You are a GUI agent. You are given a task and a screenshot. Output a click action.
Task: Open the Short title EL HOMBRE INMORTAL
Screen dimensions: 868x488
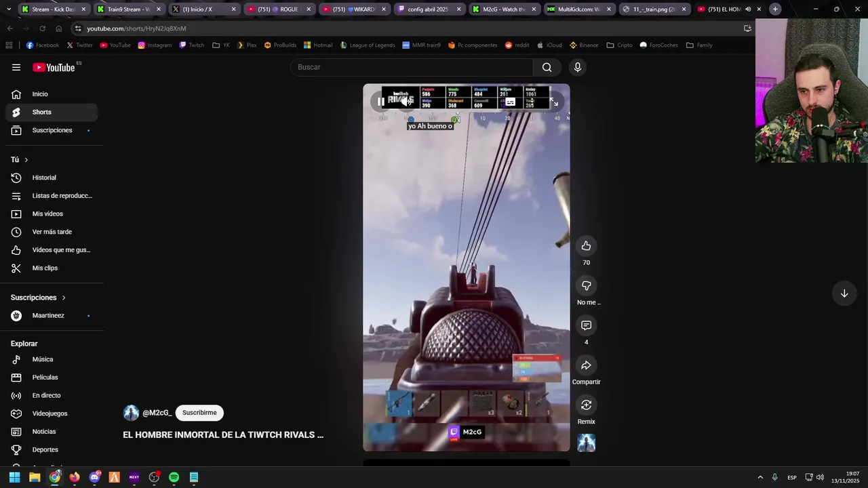(x=223, y=435)
